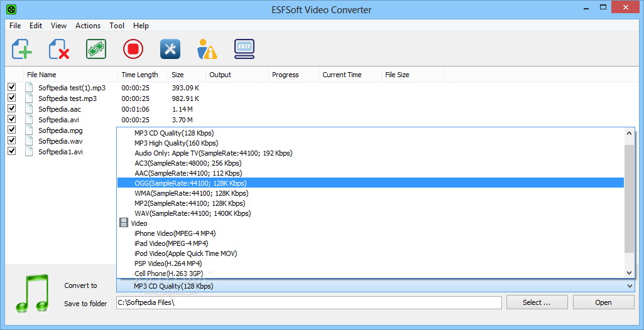Viewport: 644px width, 330px height.
Task: Click the file icon next to Softpedia.avi
Action: (29, 119)
